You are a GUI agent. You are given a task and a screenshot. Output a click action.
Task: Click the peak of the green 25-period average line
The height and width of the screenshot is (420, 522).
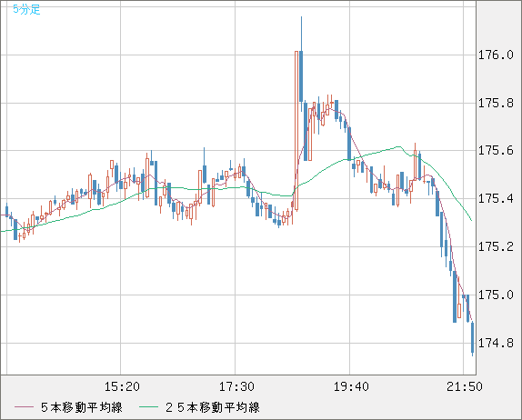click(398, 146)
